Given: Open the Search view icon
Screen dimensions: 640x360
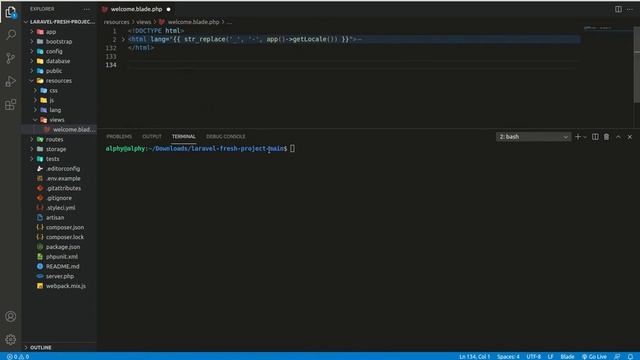Looking at the screenshot, I should [11, 35].
